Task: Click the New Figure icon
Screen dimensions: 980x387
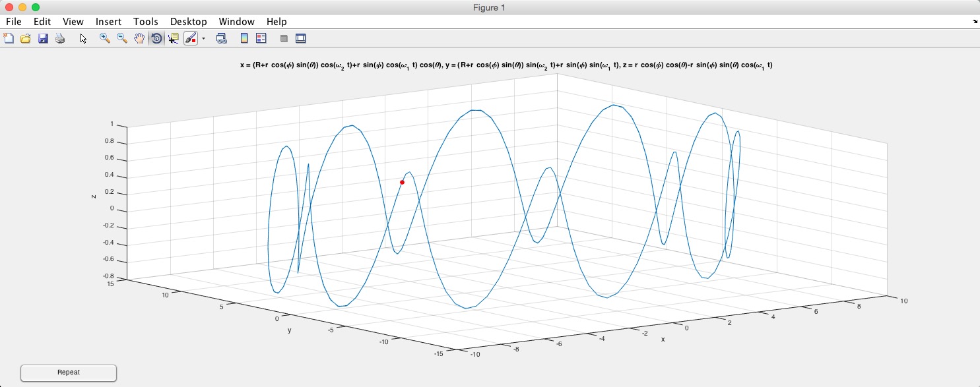Action: point(9,38)
